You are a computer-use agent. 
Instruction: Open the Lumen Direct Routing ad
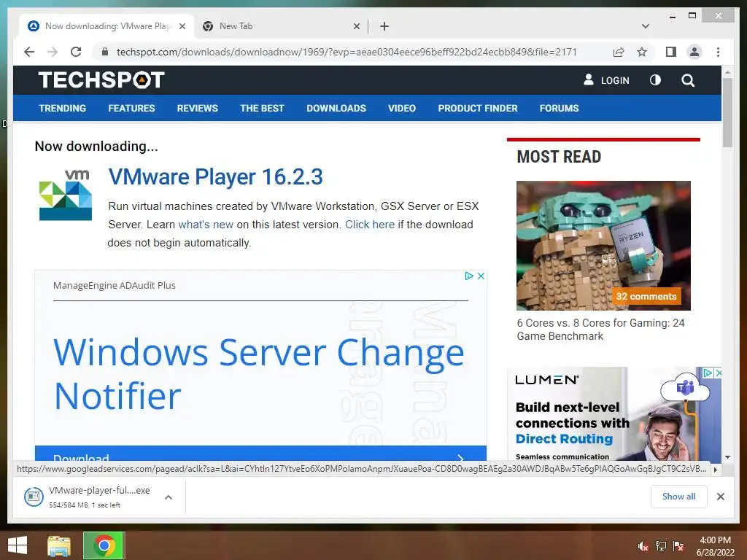(614, 413)
